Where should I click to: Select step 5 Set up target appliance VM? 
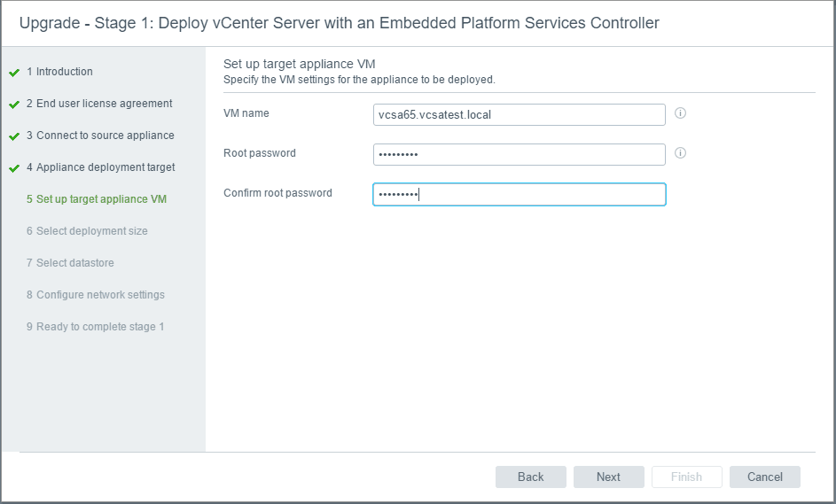tap(96, 199)
